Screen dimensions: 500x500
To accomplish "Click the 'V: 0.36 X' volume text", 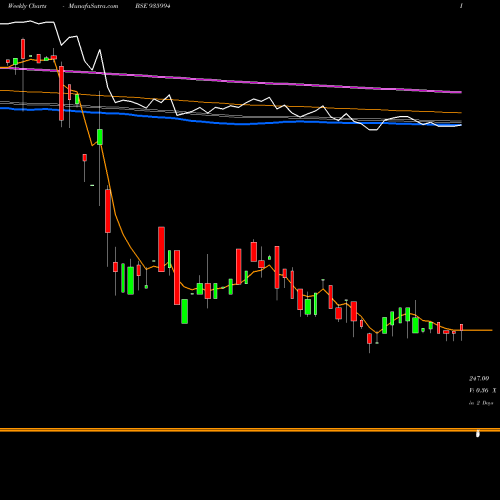I will point(482,390).
